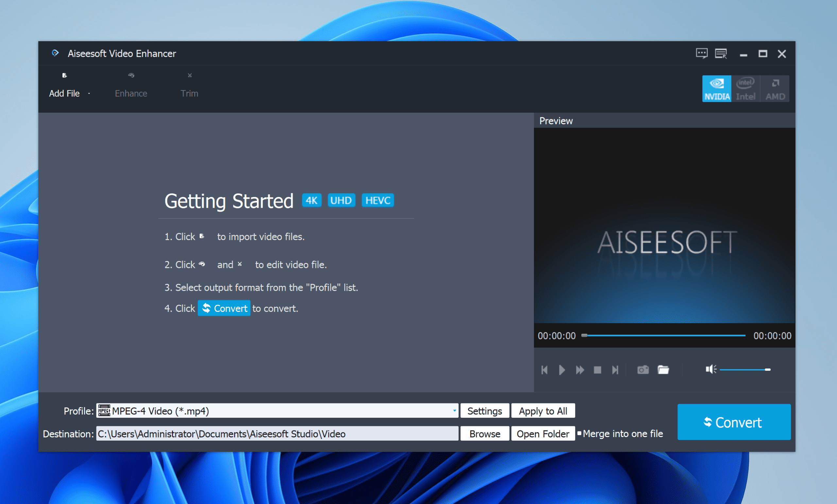837x504 pixels.
Task: Browse for destination folder
Action: pyautogui.click(x=485, y=433)
